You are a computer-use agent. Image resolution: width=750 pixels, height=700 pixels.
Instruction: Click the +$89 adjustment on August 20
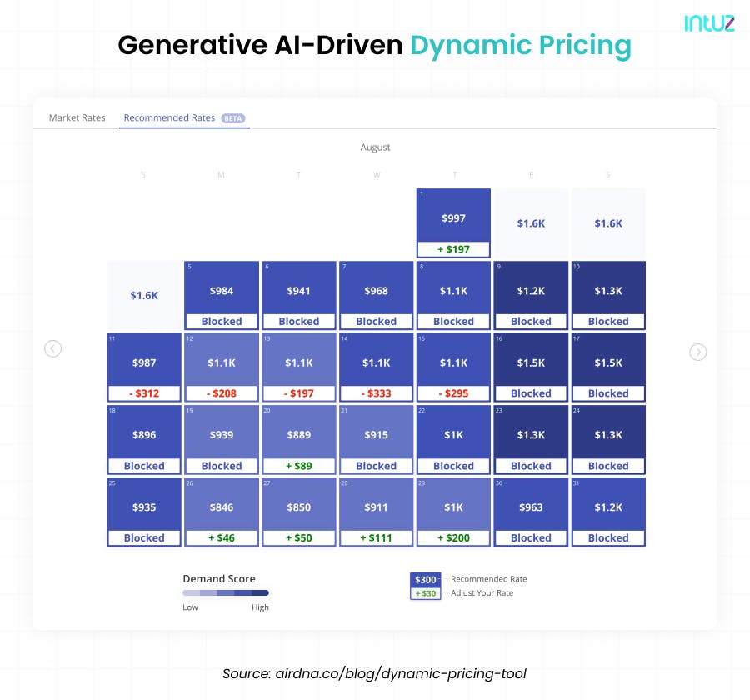[298, 466]
